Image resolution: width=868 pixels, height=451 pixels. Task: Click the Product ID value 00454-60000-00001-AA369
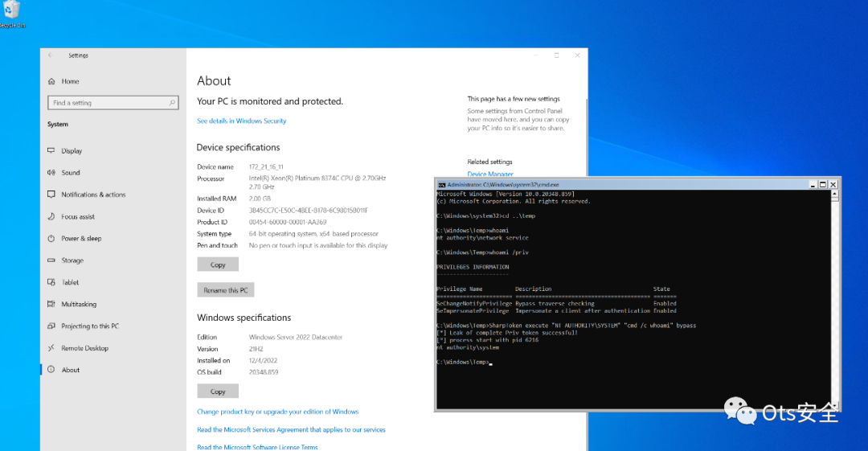pos(287,222)
